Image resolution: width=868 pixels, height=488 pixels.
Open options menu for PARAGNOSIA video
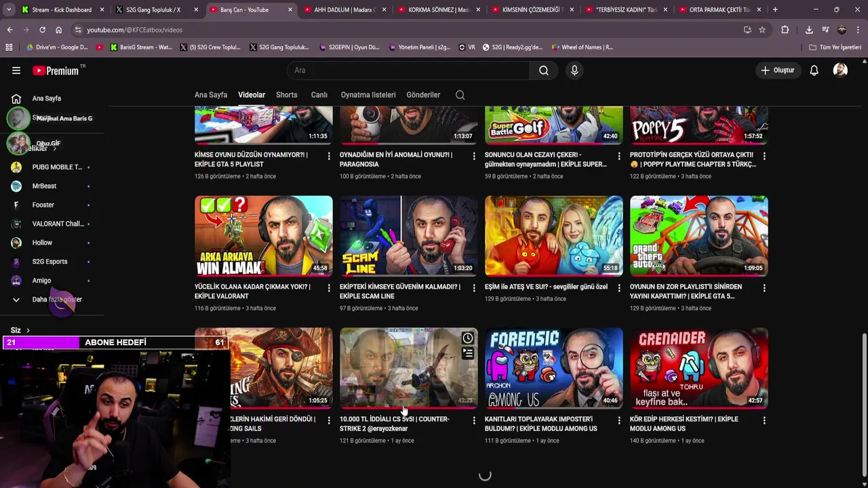click(474, 156)
